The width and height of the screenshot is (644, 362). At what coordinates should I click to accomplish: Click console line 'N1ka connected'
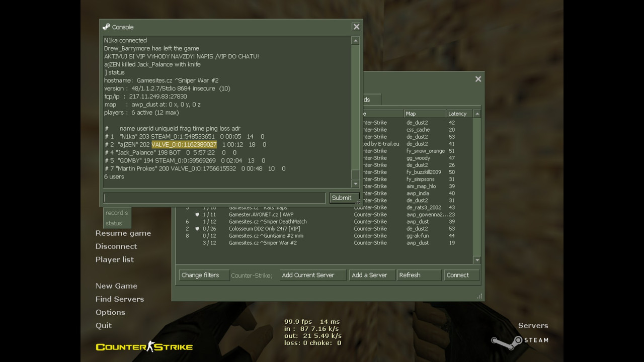coord(125,40)
